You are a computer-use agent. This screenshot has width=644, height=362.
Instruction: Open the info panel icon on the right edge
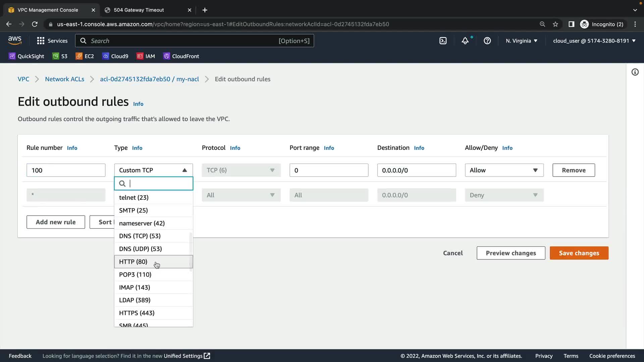[x=635, y=72]
